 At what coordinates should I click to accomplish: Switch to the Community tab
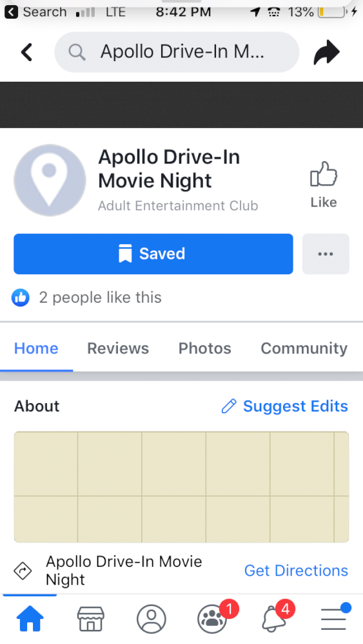pos(304,348)
